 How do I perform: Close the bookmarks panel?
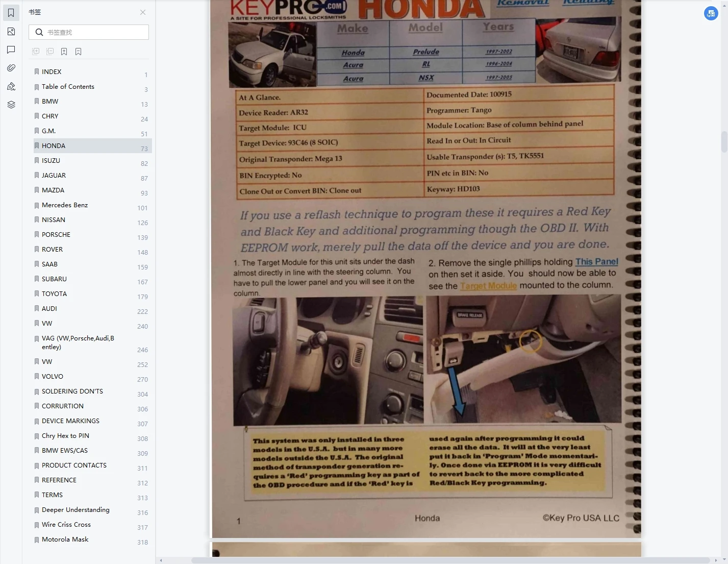[x=143, y=12]
